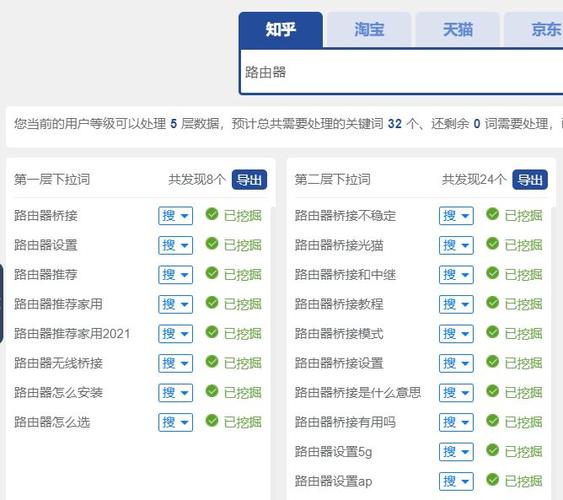Open the 搜 dropdown for 路由器怎么安装
Viewport: 563px width, 500px height.
(x=176, y=393)
